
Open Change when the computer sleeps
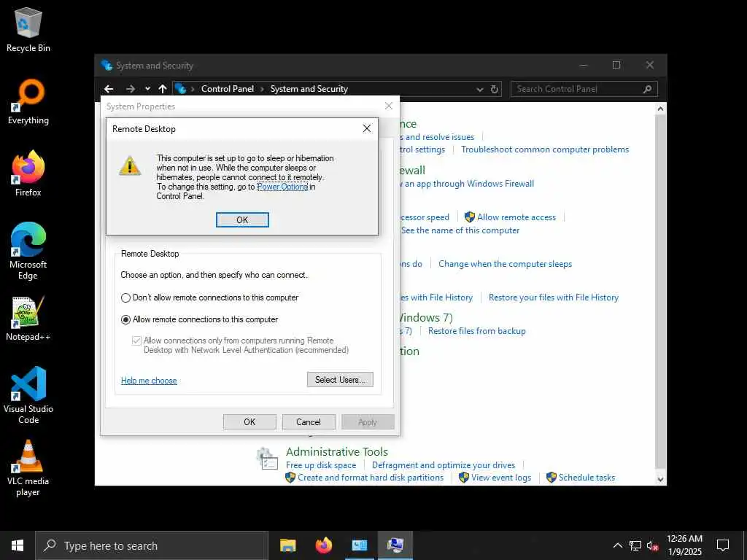point(505,264)
